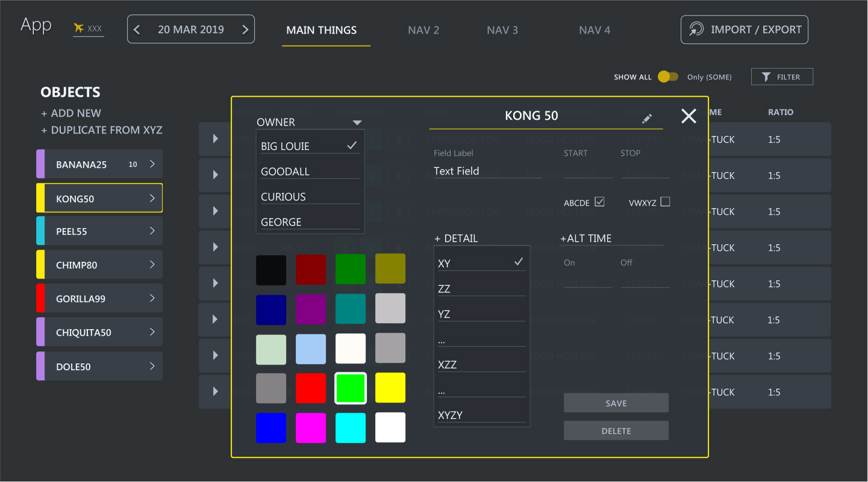Choose CURIOUS from owner list

[310, 196]
